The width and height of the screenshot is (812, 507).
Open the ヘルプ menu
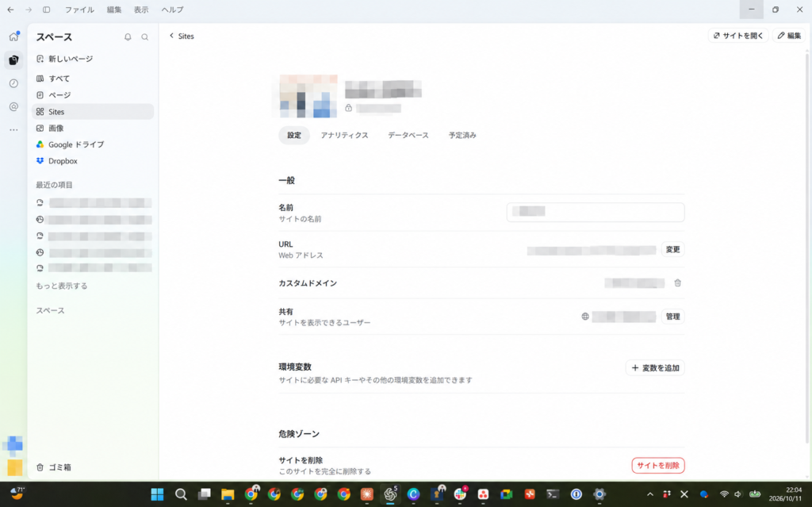pos(172,10)
